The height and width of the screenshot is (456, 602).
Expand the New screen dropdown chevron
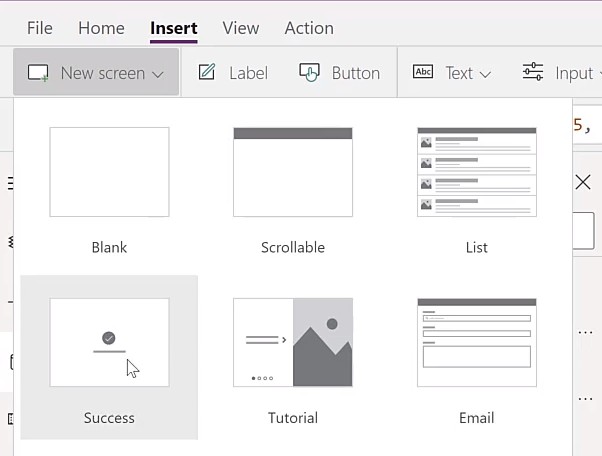[x=157, y=74]
